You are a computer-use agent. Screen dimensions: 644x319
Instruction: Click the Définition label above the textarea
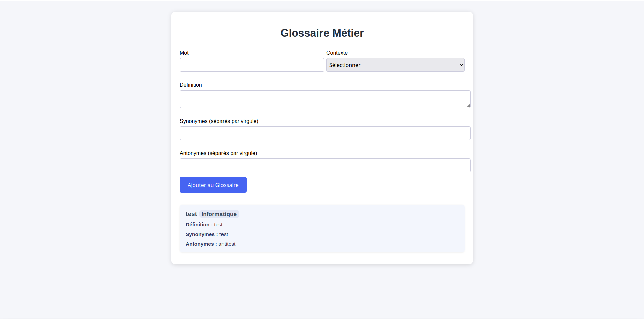pyautogui.click(x=191, y=85)
